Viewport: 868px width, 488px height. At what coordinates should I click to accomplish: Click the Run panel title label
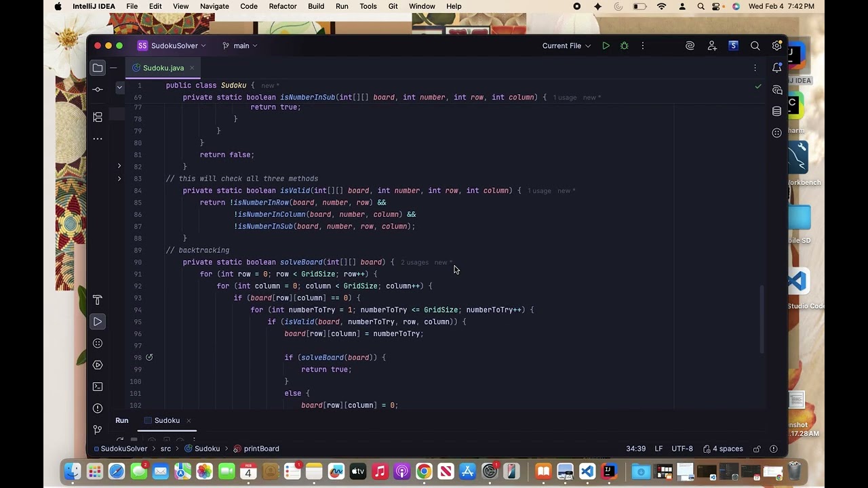[x=121, y=420]
